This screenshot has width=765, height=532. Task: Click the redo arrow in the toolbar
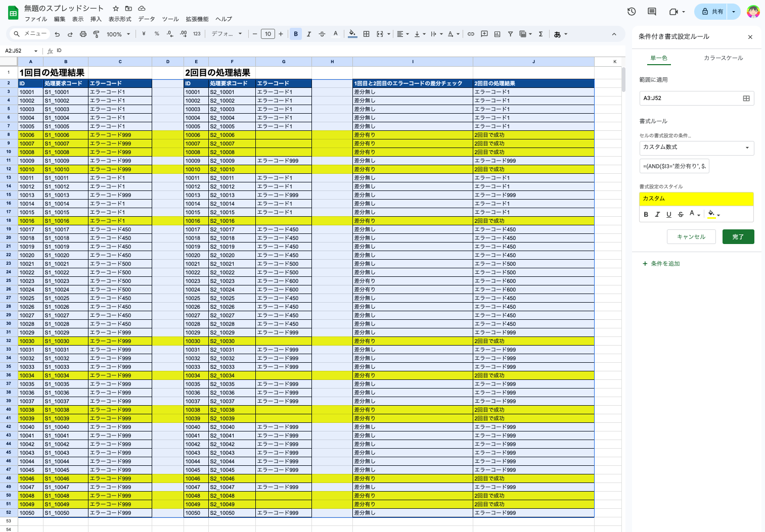(x=70, y=34)
